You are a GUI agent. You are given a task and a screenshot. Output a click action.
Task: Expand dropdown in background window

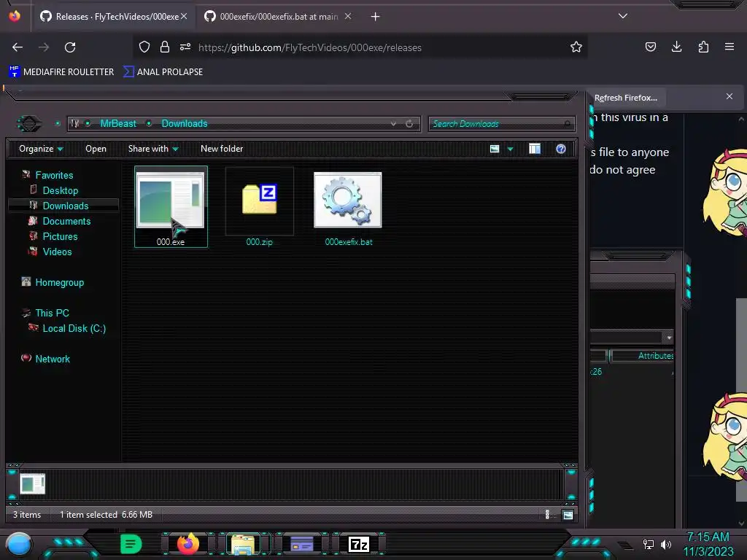669,338
